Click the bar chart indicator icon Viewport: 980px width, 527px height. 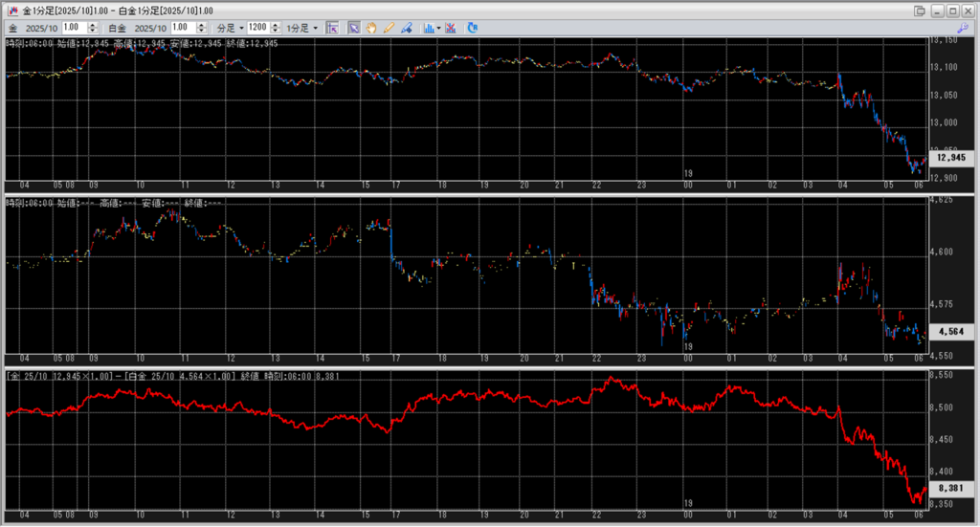428,28
